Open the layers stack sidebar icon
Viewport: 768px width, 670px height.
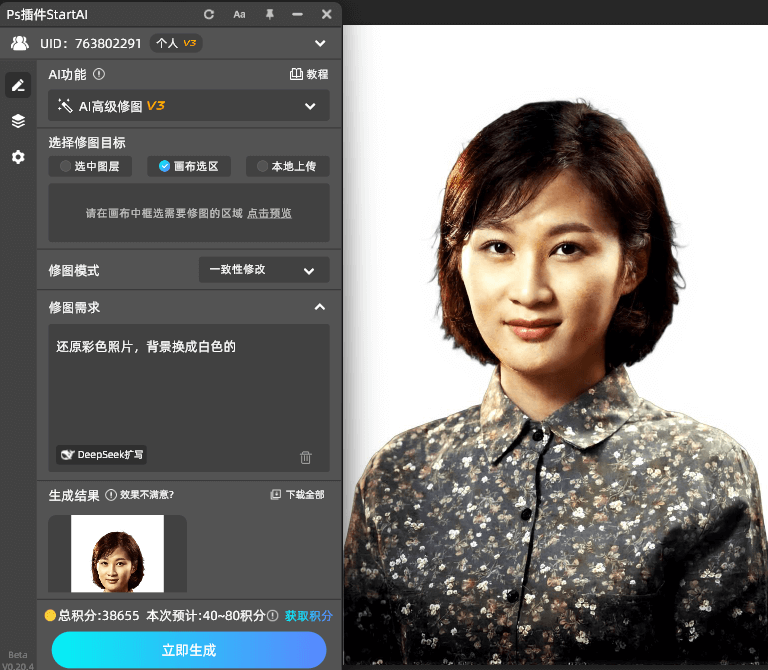[x=17, y=121]
